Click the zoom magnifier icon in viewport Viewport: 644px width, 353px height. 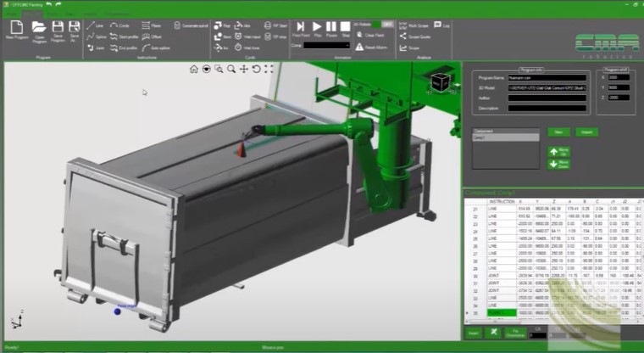tap(230, 69)
